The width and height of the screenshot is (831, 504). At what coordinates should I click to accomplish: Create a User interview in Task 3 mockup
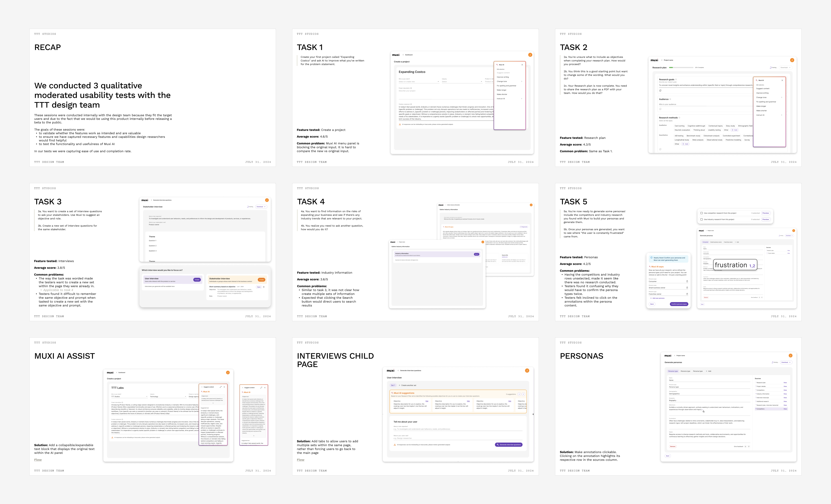(x=197, y=280)
